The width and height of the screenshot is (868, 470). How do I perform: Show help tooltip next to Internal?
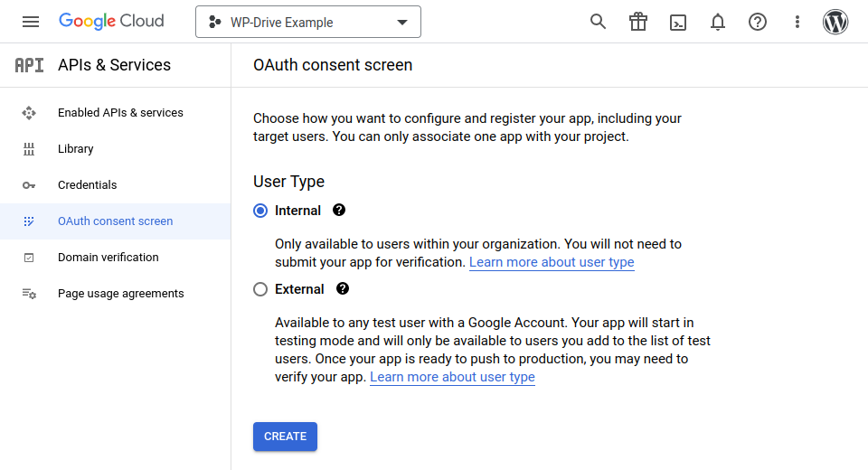(339, 210)
